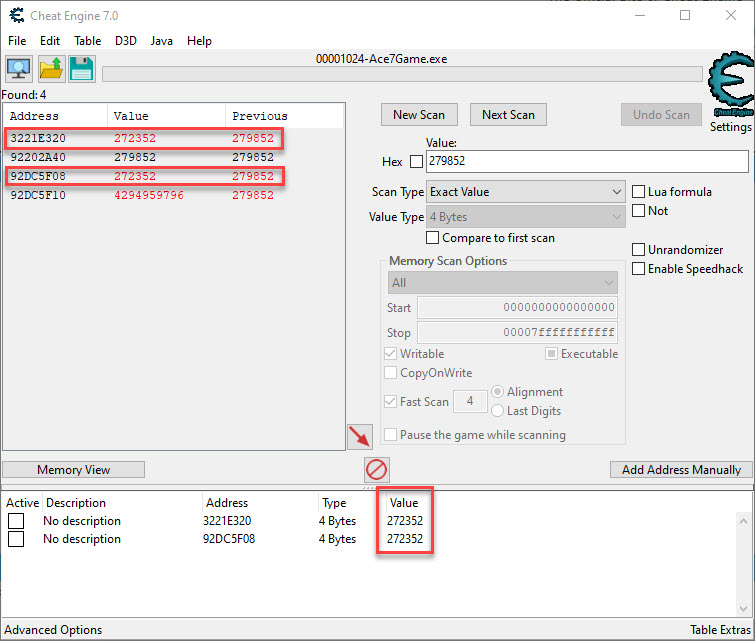Image resolution: width=755 pixels, height=641 pixels.
Task: Open the D3D menu
Action: click(x=126, y=41)
